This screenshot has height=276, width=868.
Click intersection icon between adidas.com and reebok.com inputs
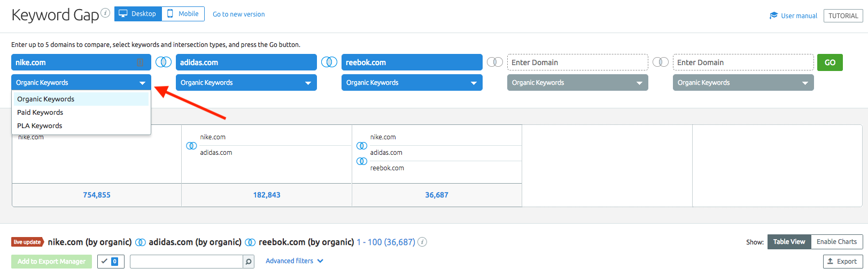pyautogui.click(x=329, y=62)
